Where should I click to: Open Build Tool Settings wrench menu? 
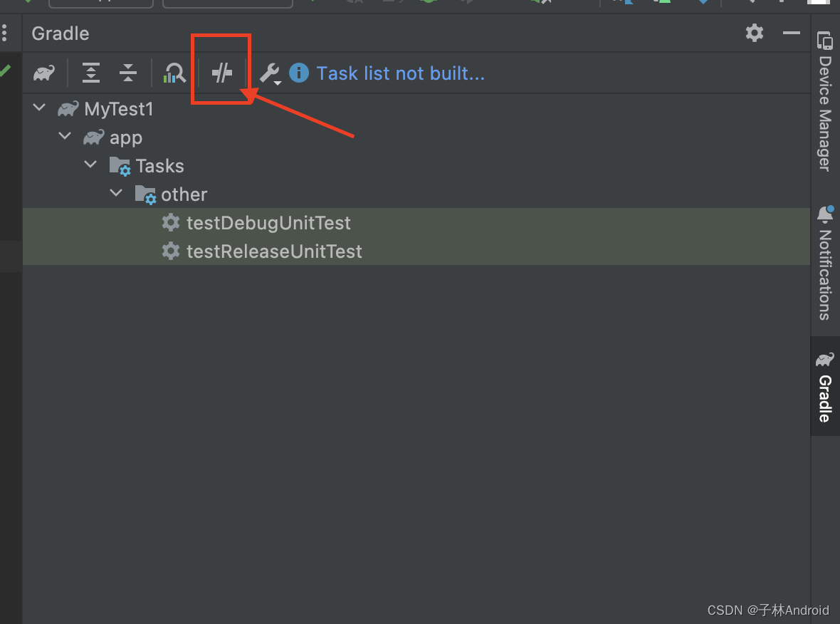click(x=270, y=73)
